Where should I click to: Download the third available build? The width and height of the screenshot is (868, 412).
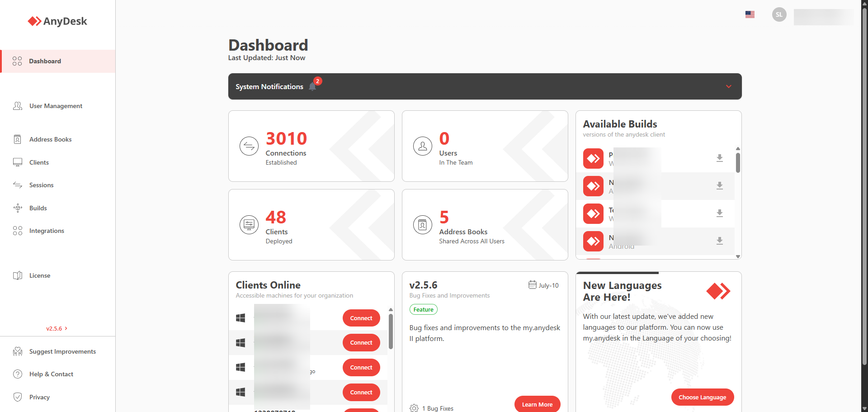point(720,213)
